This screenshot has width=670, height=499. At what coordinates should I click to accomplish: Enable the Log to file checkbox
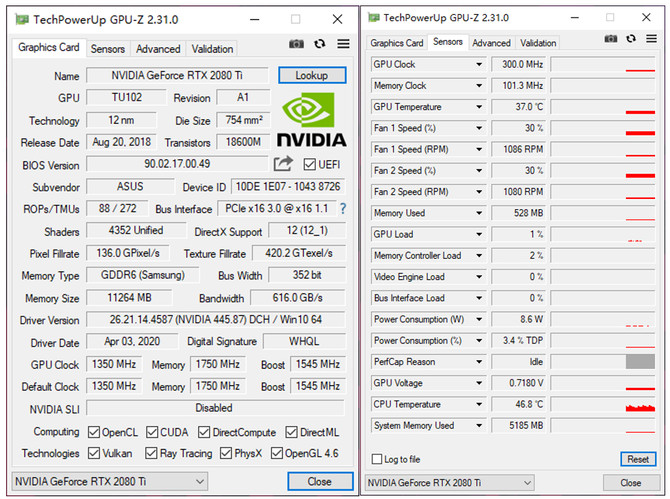point(377,459)
